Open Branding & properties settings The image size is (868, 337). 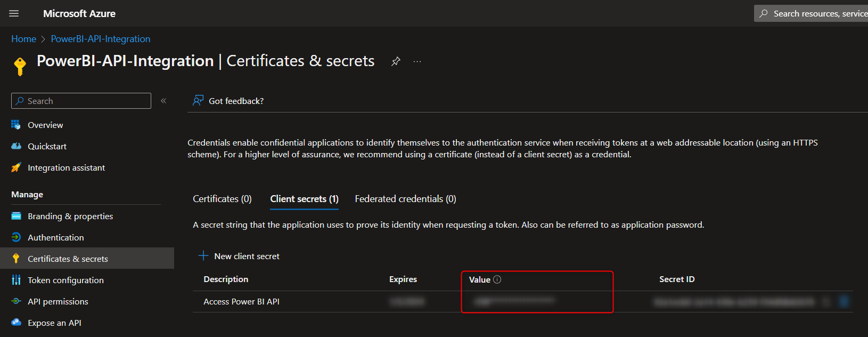(x=70, y=216)
